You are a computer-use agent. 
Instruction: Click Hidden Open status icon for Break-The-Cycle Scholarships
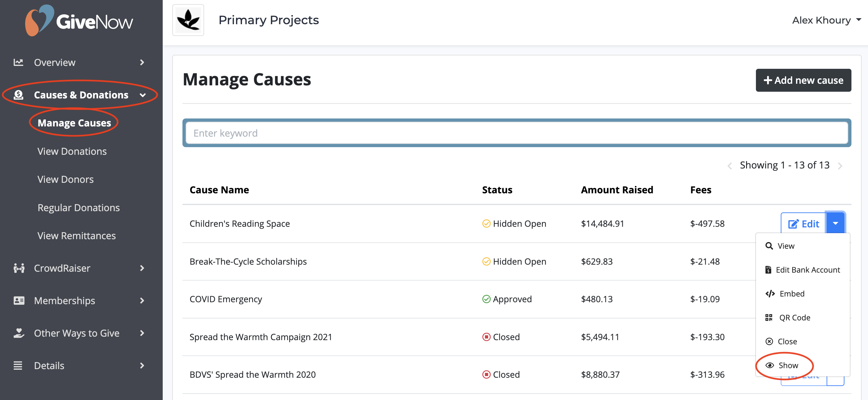[x=486, y=261]
